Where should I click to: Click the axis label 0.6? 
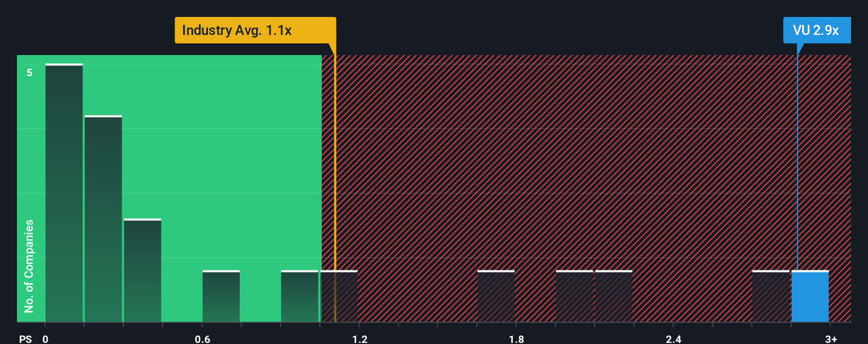click(203, 339)
